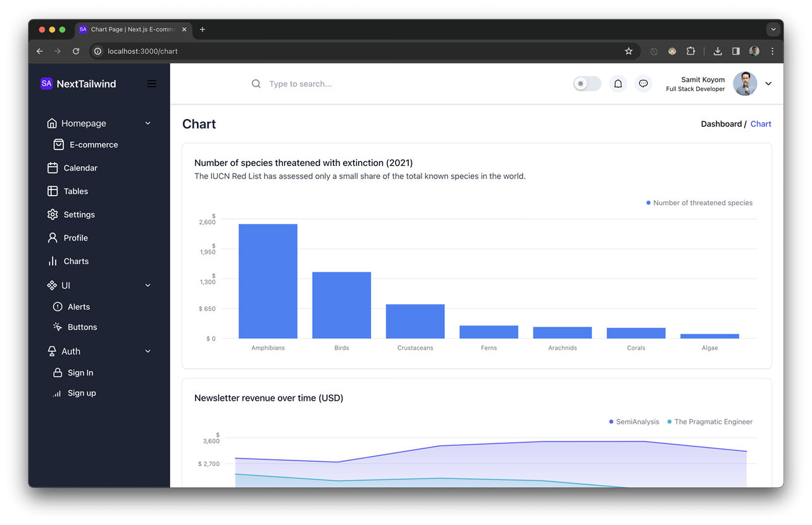Screen dimensions: 812x525
Task: Click the Charts bar icon
Action: click(53, 261)
